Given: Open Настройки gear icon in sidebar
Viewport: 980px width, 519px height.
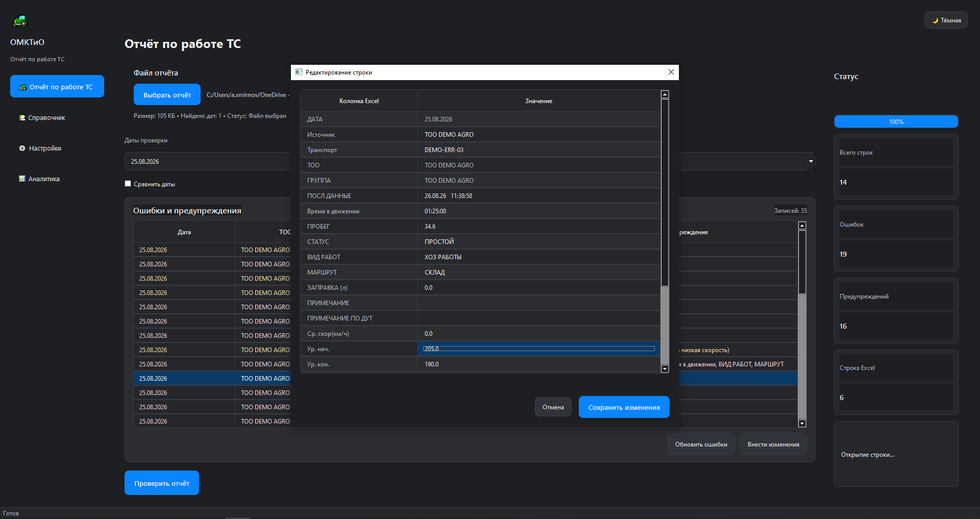Looking at the screenshot, I should (22, 149).
